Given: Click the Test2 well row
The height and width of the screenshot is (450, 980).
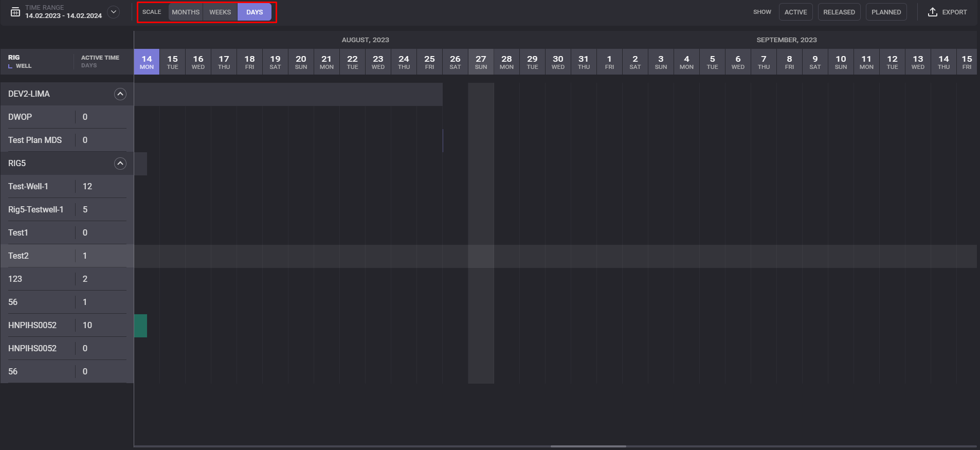Looking at the screenshot, I should tap(19, 256).
